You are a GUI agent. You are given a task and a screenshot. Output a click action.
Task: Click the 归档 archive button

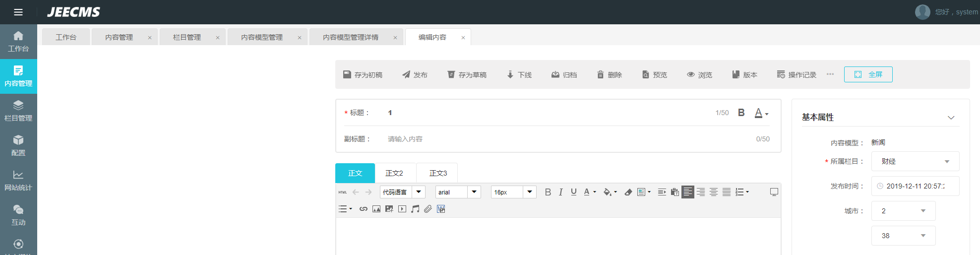tap(564, 74)
